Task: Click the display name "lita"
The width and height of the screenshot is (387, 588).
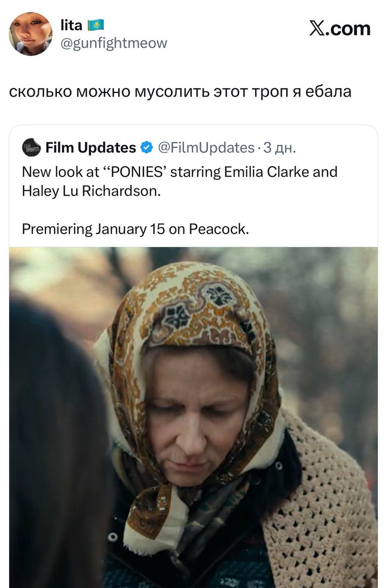Action: tap(71, 25)
